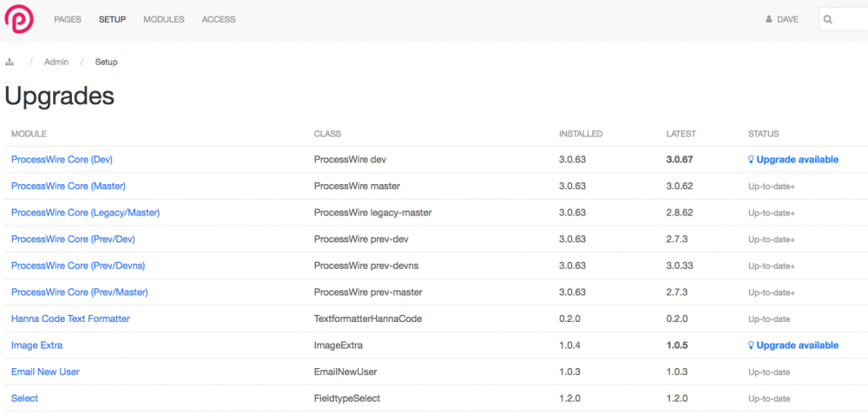Click the sitemap tree icon in breadcrumb
Image resolution: width=868 pixels, height=414 pixels.
coord(10,62)
